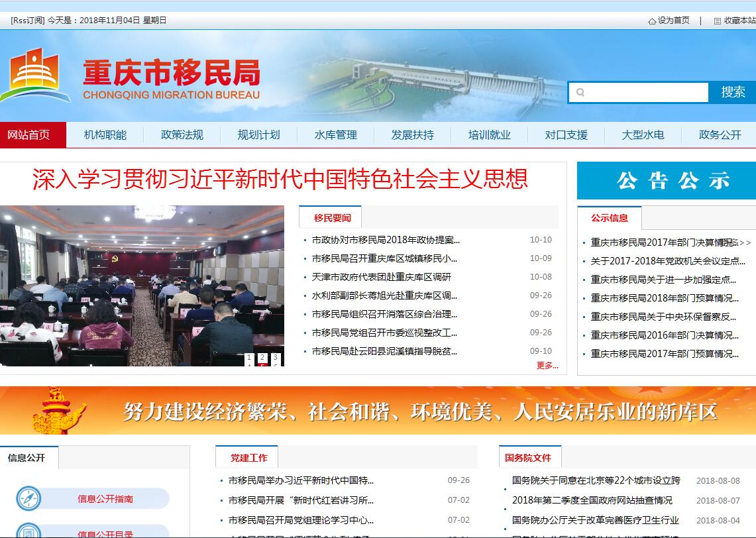This screenshot has height=538, width=756.
Task: Click the bookmark icon beside 收藏本站
Action: pos(718,21)
